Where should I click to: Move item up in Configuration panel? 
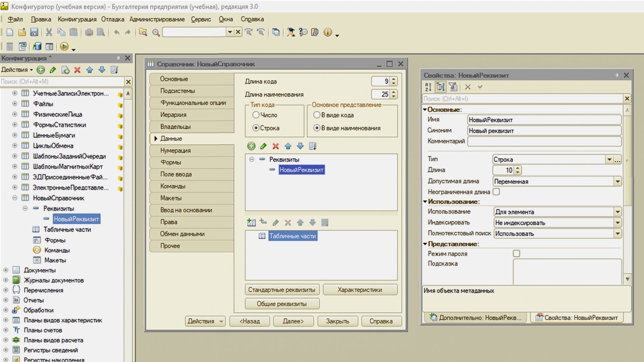(89, 70)
